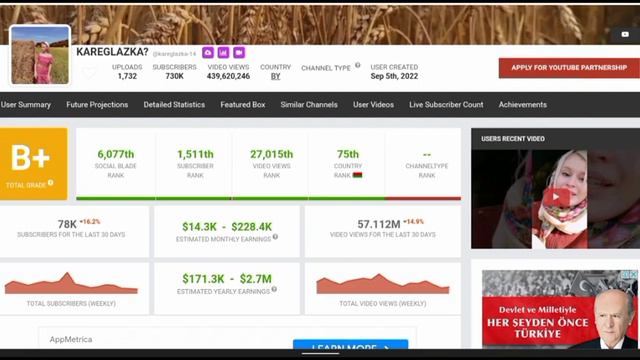The width and height of the screenshot is (640, 360).
Task: Open the Achievements tab
Action: click(522, 105)
